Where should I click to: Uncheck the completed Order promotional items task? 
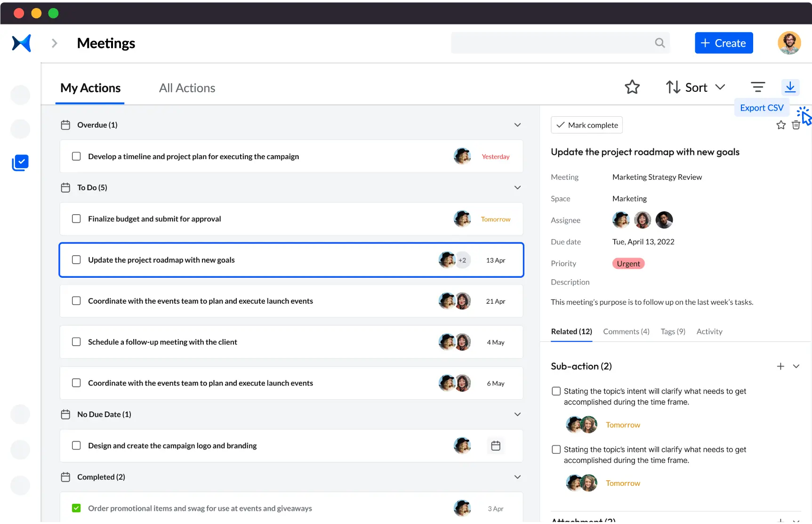click(76, 508)
